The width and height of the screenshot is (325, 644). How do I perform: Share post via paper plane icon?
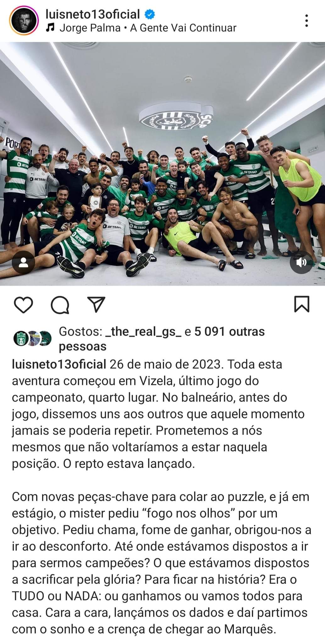point(96,304)
